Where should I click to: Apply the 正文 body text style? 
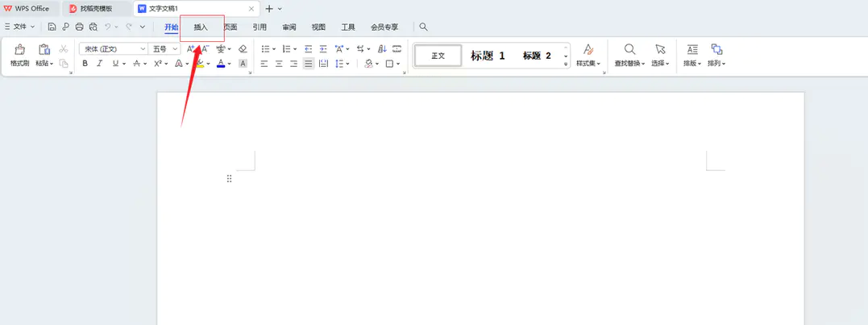(x=438, y=56)
